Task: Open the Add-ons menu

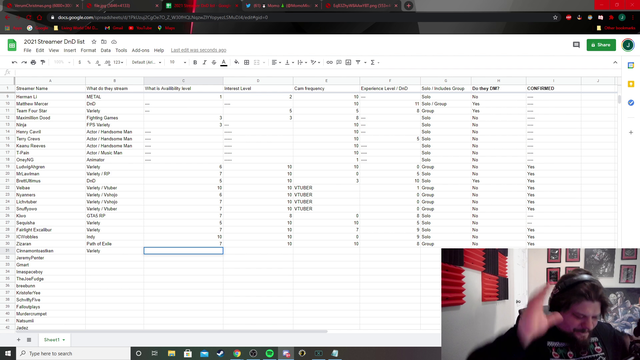Action: [x=140, y=50]
